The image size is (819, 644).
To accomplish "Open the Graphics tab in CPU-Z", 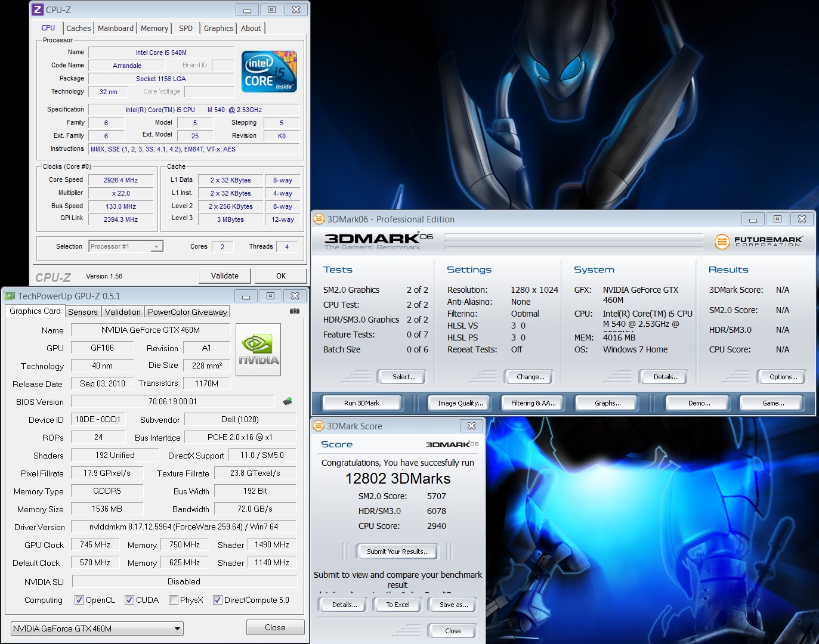I will click(219, 28).
